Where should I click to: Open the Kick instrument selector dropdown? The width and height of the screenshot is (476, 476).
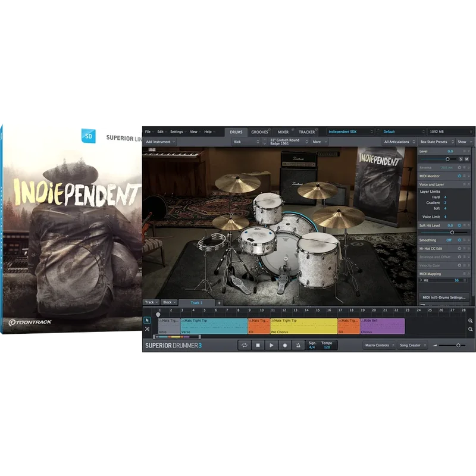[x=246, y=142]
